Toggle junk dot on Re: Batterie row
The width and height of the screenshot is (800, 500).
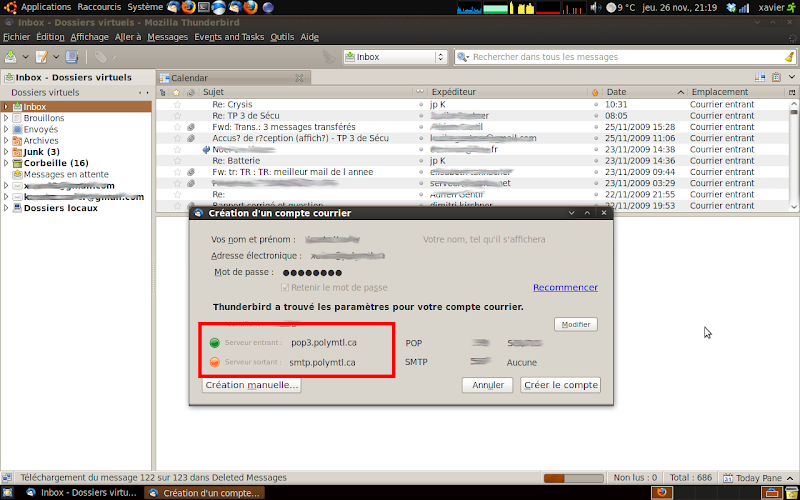595,161
